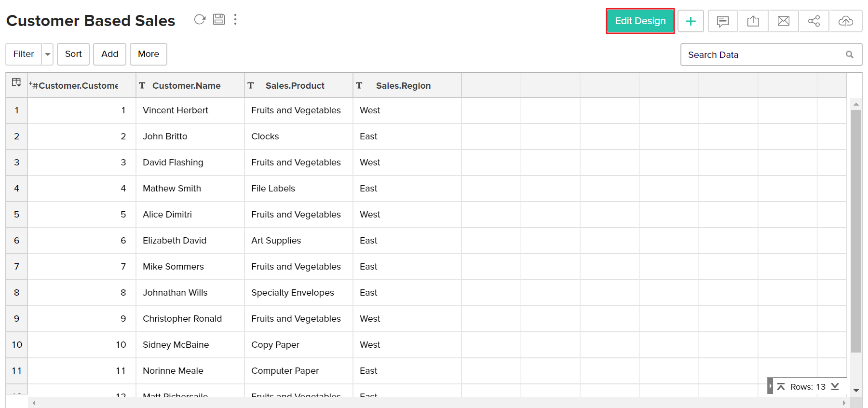Click the export icon
Image resolution: width=868 pixels, height=408 pixels.
tap(753, 21)
